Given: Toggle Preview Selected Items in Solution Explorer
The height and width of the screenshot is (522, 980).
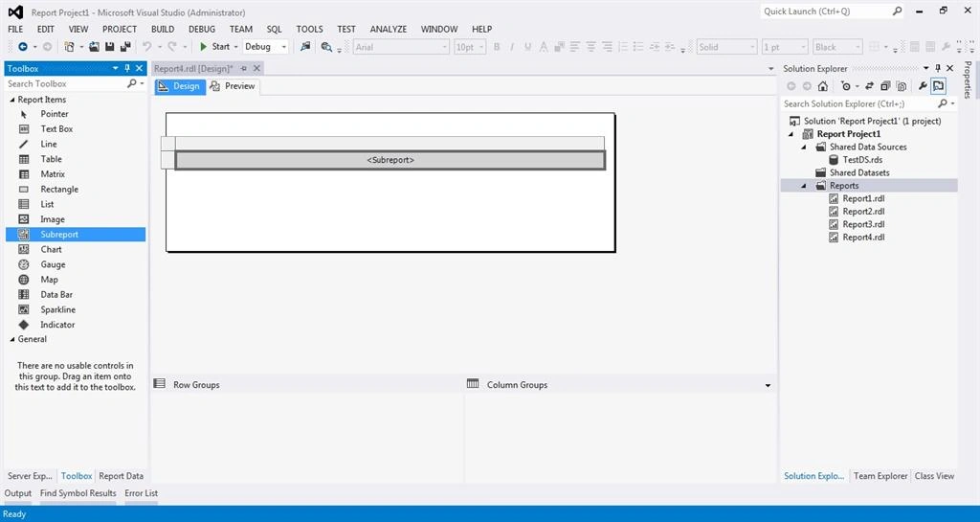Looking at the screenshot, I should click(x=938, y=86).
